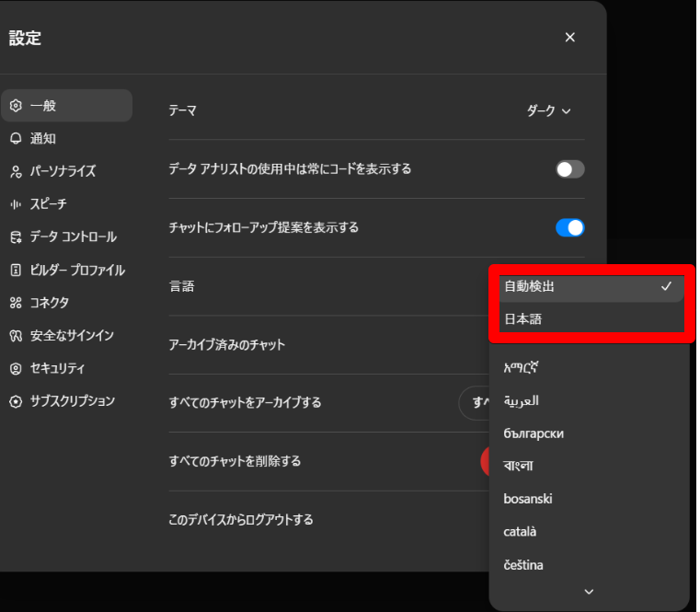Open the テーマ ダーク dropdown
Image resolution: width=700 pixels, height=612 pixels.
548,110
